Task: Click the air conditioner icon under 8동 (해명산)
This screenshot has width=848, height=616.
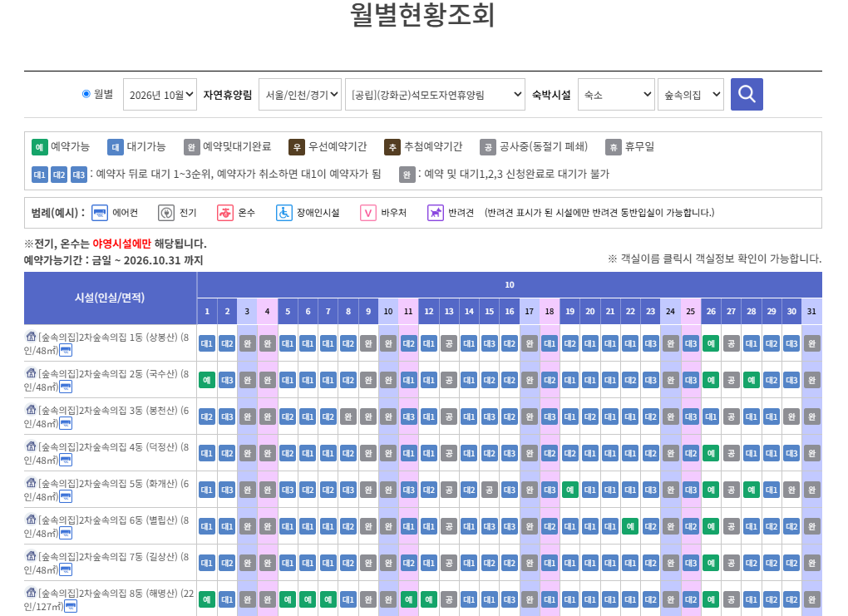Action: (71, 607)
